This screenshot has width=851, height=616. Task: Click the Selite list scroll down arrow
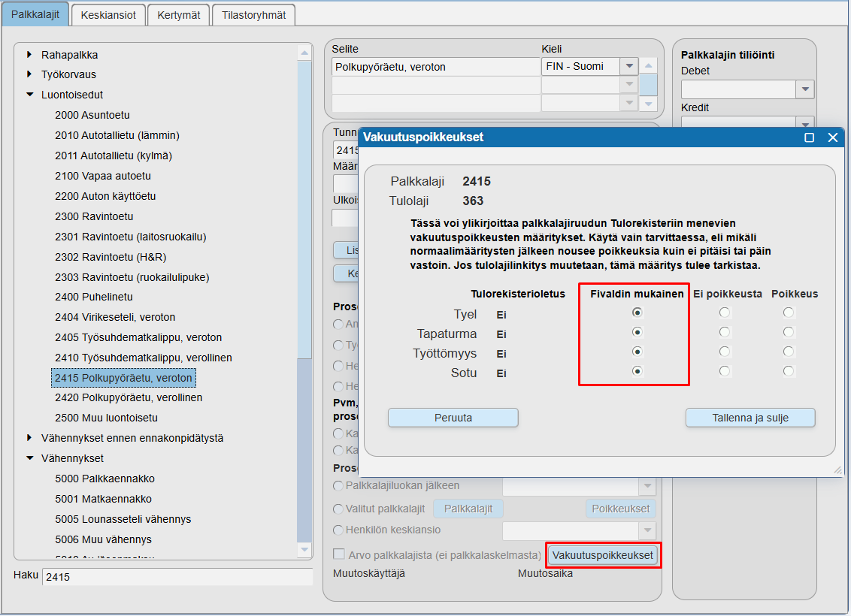click(x=649, y=103)
